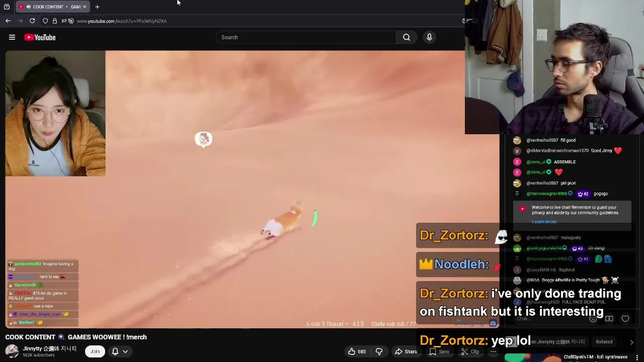The width and height of the screenshot is (644, 362).
Task: Reload the page
Action: tap(32, 21)
